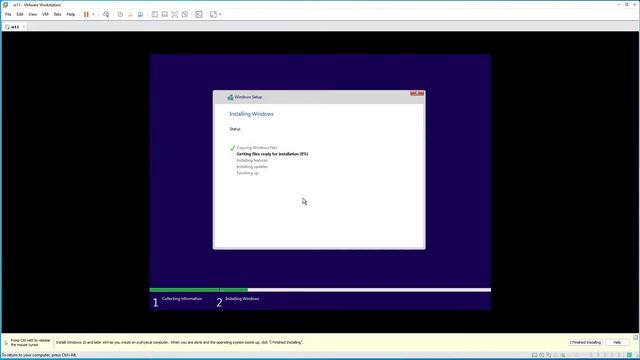This screenshot has width=640, height=360.
Task: Click the hard disk status bar icon
Action: [534, 355]
